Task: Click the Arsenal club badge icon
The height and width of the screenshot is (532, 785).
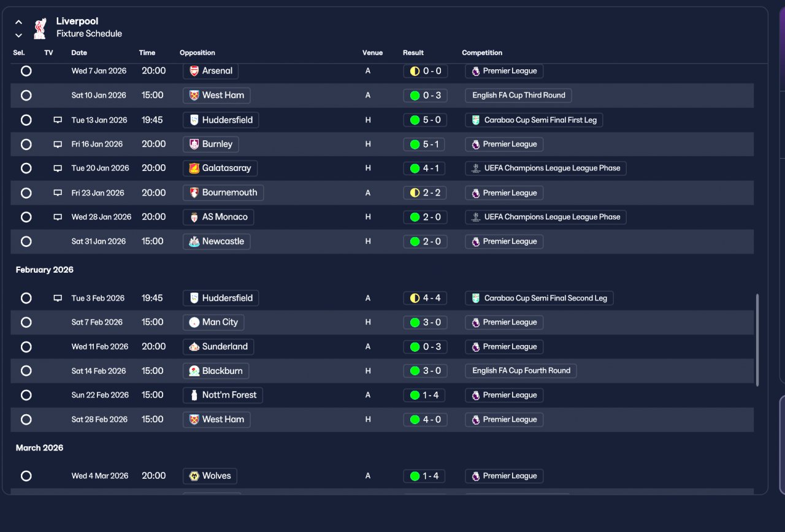Action: point(194,71)
